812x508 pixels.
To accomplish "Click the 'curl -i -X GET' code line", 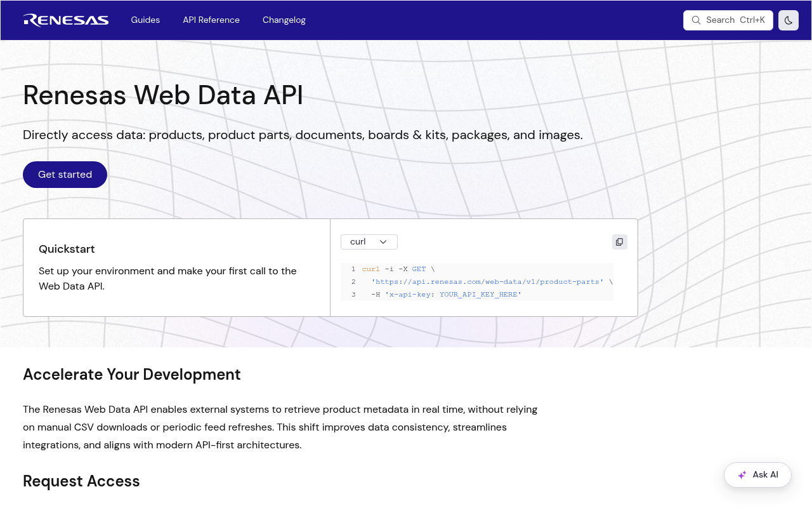I will pos(398,269).
